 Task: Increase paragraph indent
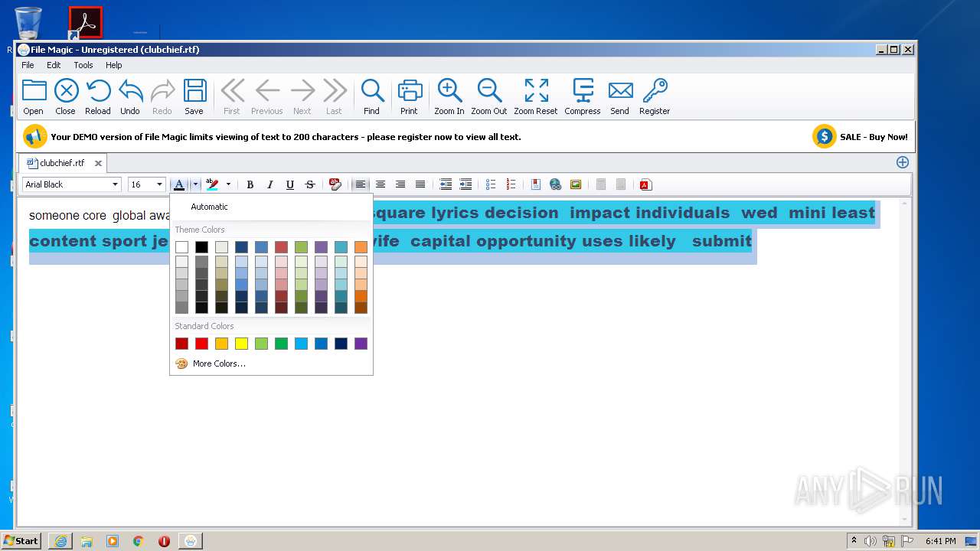465,184
